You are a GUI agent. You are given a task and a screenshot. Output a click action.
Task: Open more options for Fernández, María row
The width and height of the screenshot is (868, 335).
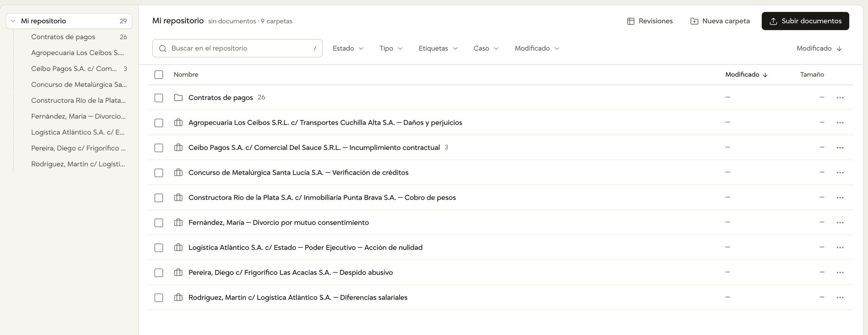[x=840, y=222]
